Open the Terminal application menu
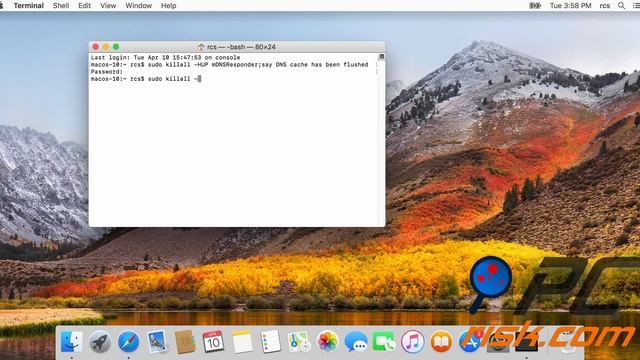Screen dimensions: 640x360 click(x=29, y=6)
